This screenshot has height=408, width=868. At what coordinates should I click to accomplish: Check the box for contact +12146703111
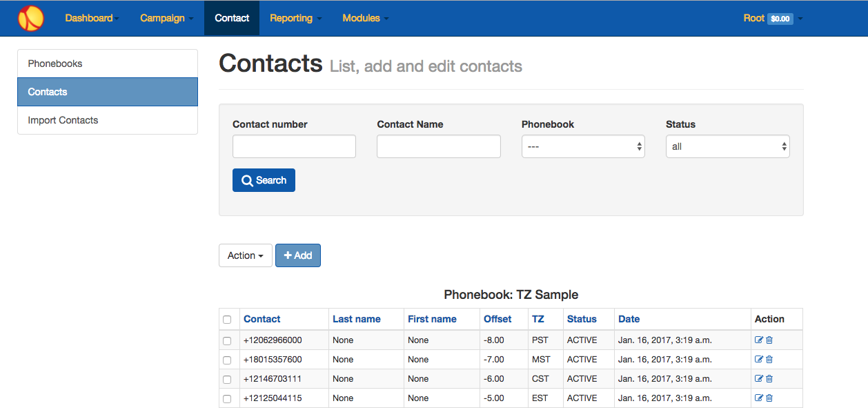click(x=227, y=380)
